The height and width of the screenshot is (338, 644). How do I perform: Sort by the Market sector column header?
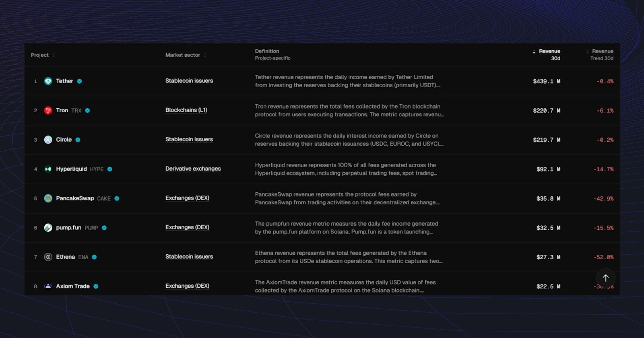(x=186, y=55)
